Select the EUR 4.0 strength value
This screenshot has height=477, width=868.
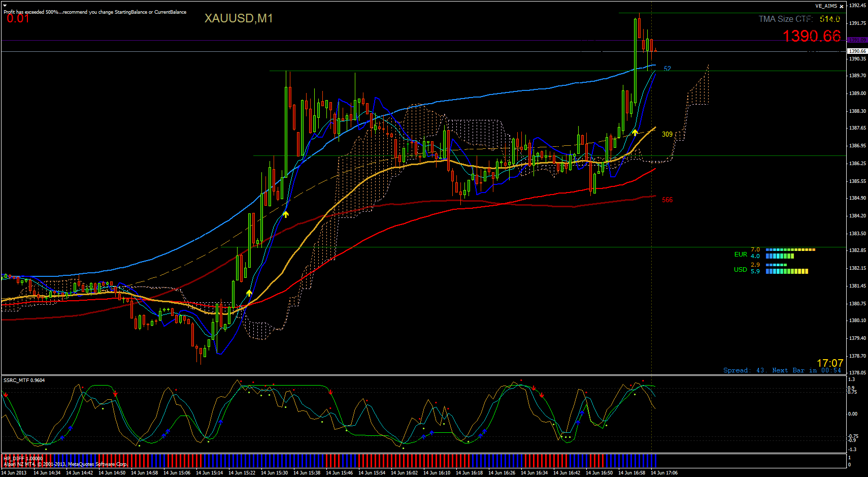(x=755, y=256)
